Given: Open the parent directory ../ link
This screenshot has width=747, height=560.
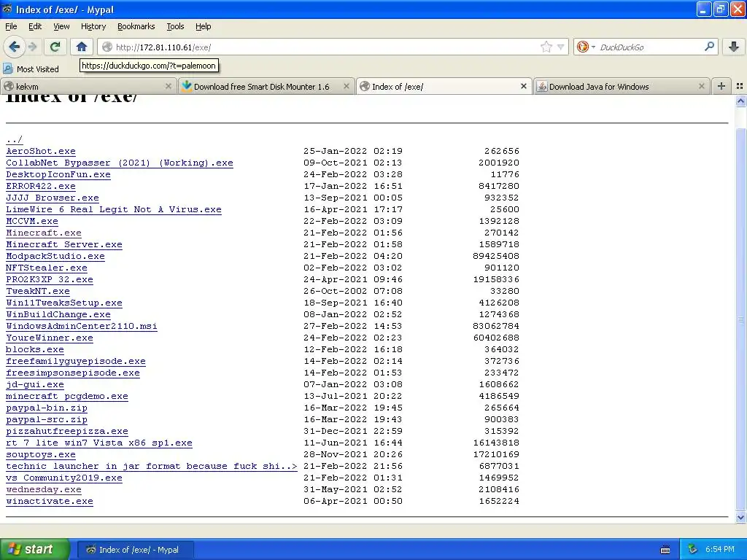Looking at the screenshot, I should tap(15, 139).
